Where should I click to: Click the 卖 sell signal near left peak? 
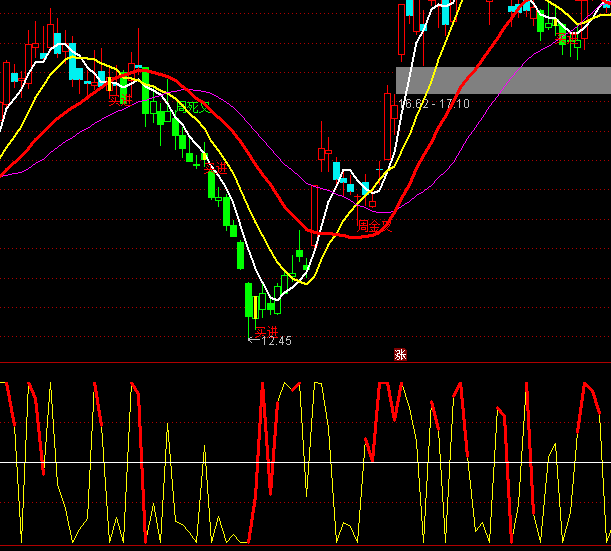119,98
